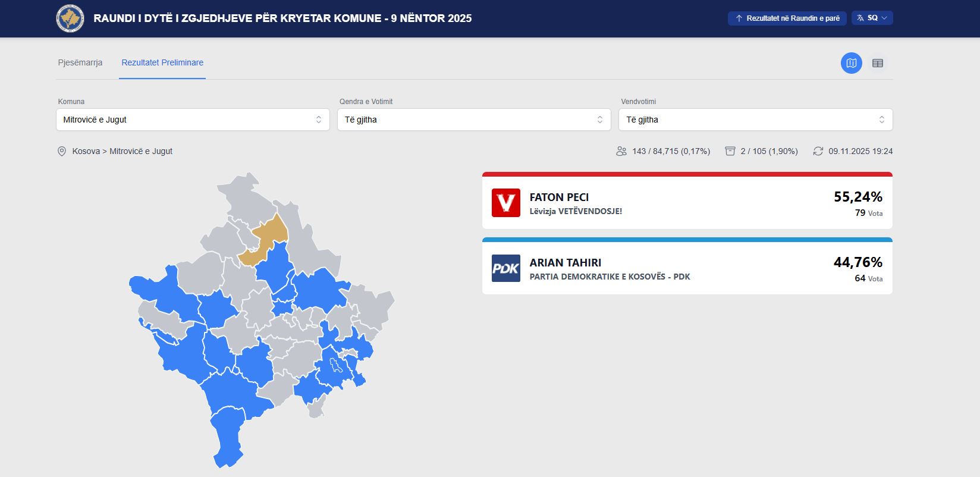Click the ballot box counted icon
Viewport: 980px width, 477px height.
pos(730,152)
